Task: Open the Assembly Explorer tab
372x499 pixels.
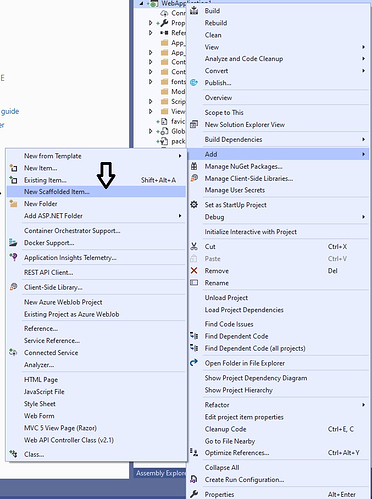Action: 160,473
